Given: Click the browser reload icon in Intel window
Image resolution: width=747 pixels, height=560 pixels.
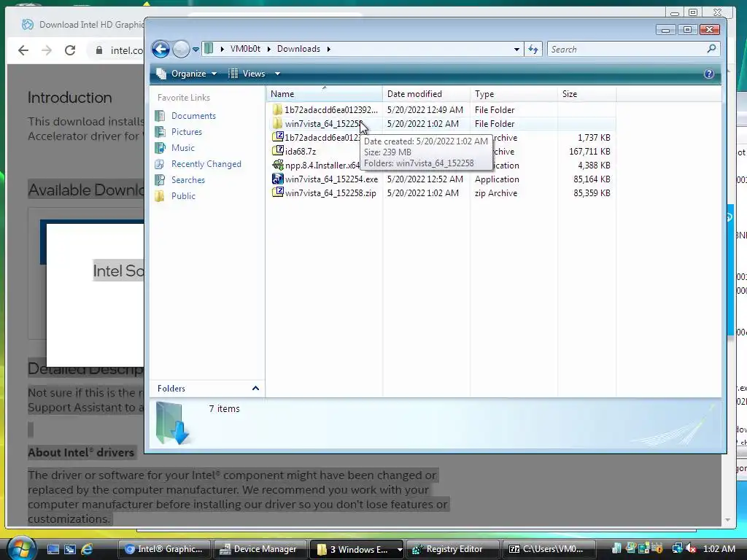Looking at the screenshot, I should 70,50.
